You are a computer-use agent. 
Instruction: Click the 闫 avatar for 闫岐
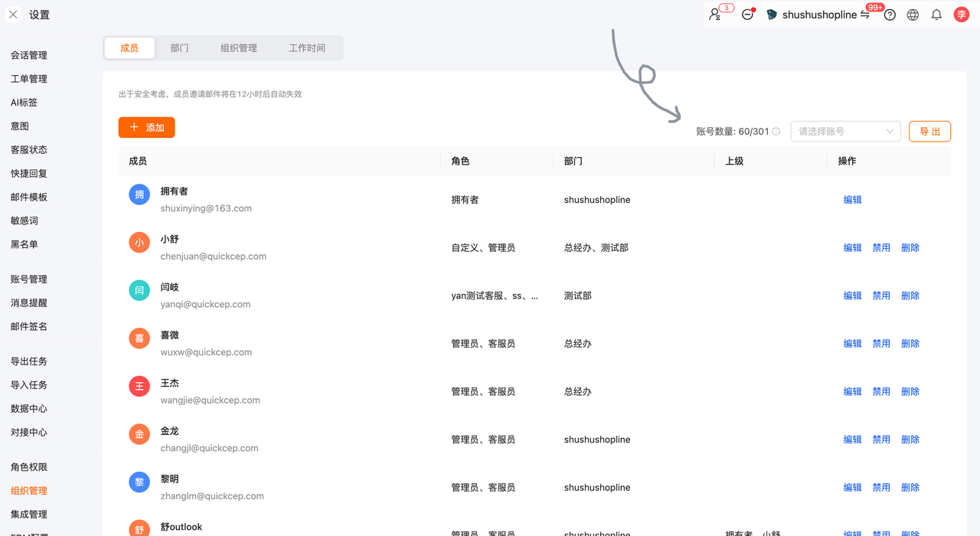click(139, 291)
